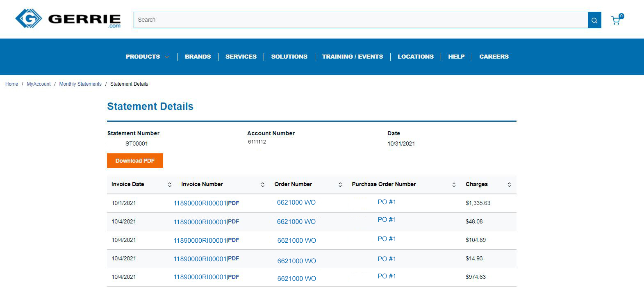644x287 pixels.
Task: Open order 6621000 WO in $14.93 row
Action: tap(297, 261)
